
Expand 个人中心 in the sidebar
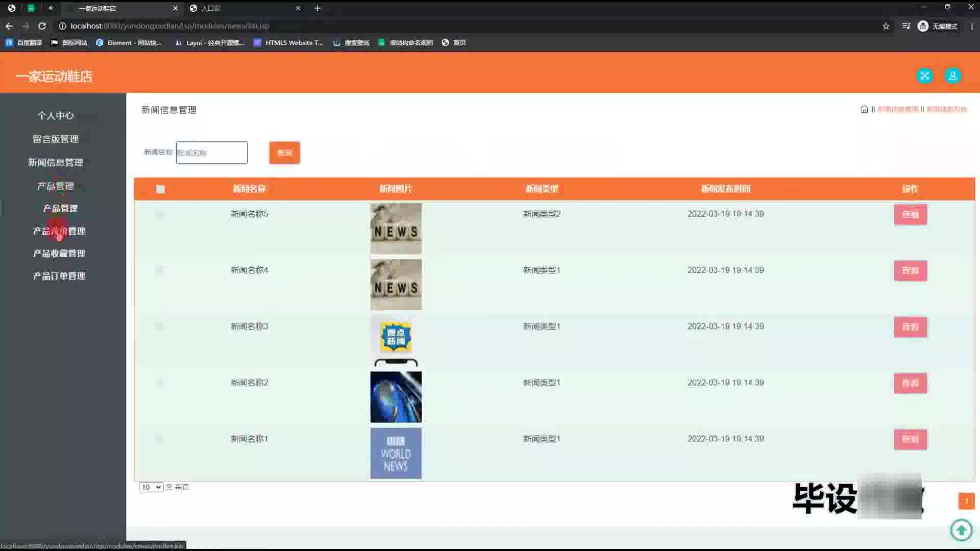pyautogui.click(x=56, y=116)
